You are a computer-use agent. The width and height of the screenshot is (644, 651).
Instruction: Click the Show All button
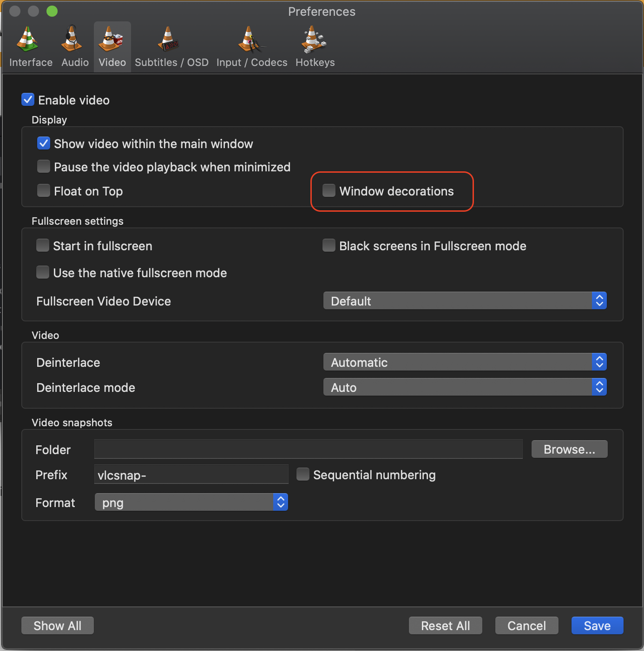tap(58, 625)
